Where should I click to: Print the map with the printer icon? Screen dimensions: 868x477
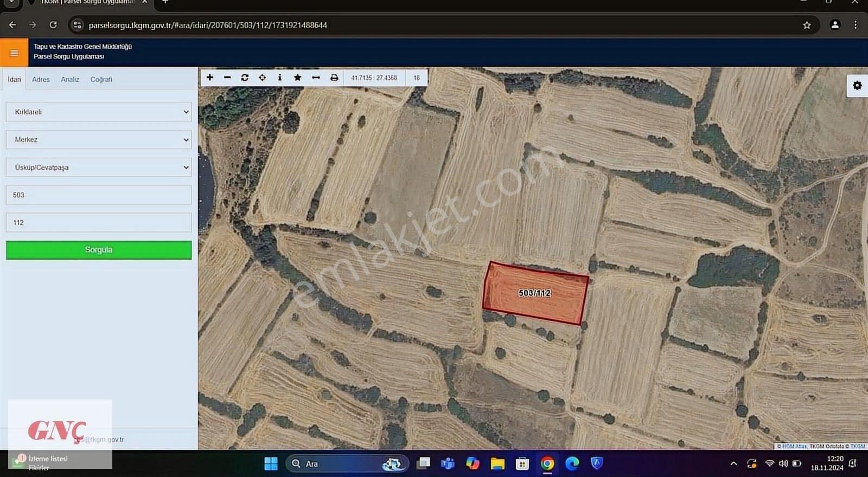tap(334, 78)
